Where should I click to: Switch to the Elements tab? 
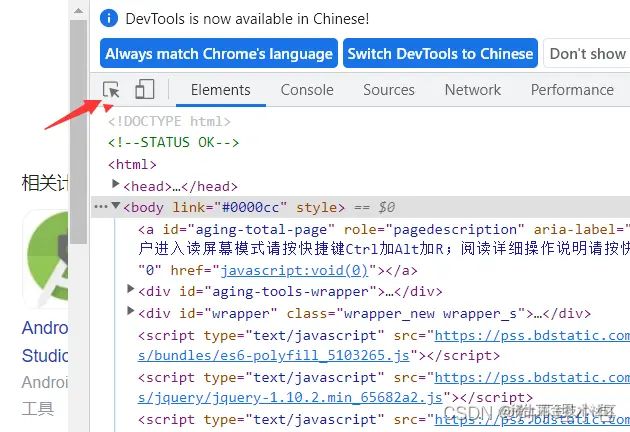tap(221, 90)
